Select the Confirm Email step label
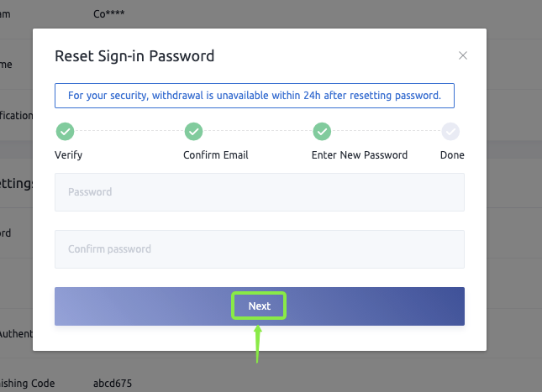The height and width of the screenshot is (392, 542). point(215,155)
